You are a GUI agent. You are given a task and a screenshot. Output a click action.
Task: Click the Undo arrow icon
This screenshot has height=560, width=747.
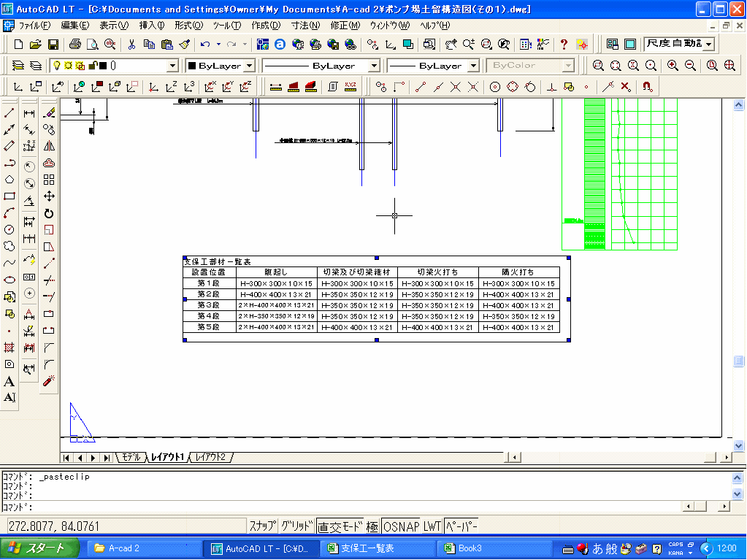[x=205, y=45]
